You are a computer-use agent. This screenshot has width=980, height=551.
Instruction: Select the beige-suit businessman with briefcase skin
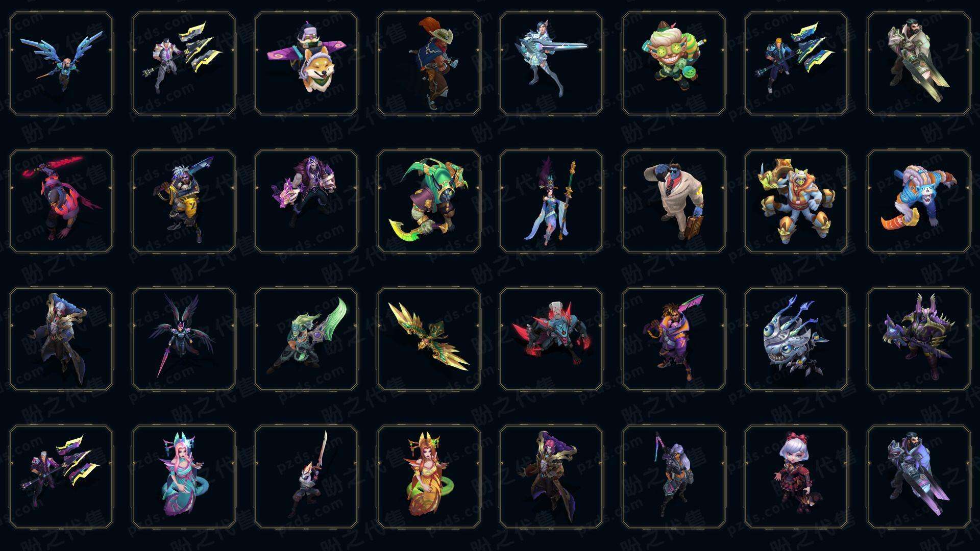[674, 201]
